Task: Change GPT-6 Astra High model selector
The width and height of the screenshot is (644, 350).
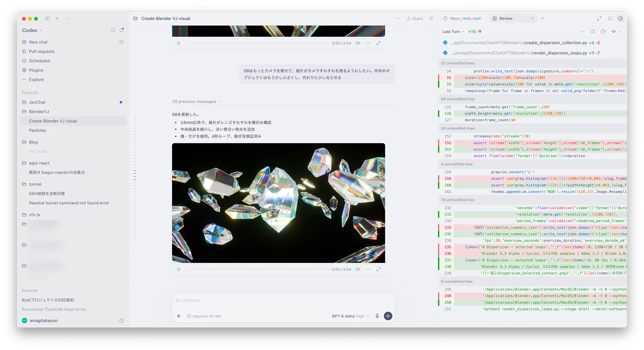Action: click(350, 316)
